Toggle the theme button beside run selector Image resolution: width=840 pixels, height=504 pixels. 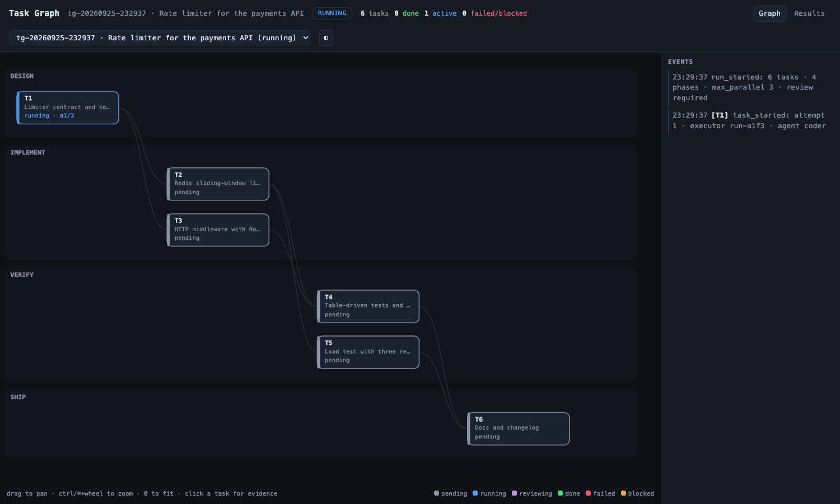click(326, 38)
